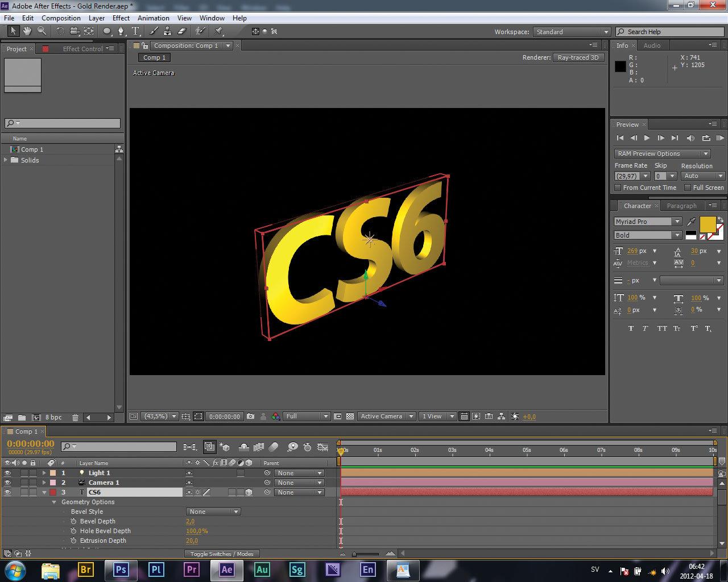Click the Delete trash icon in Project panel

(x=75, y=417)
